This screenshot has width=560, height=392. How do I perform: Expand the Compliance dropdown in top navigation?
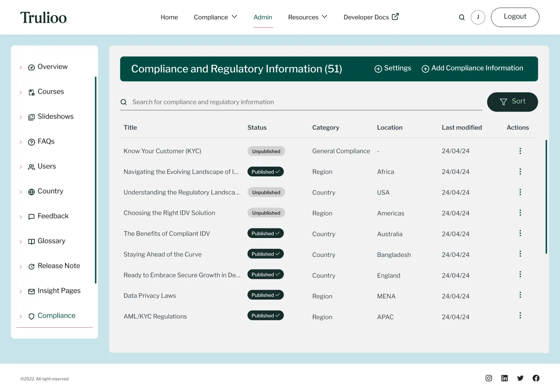tap(234, 17)
